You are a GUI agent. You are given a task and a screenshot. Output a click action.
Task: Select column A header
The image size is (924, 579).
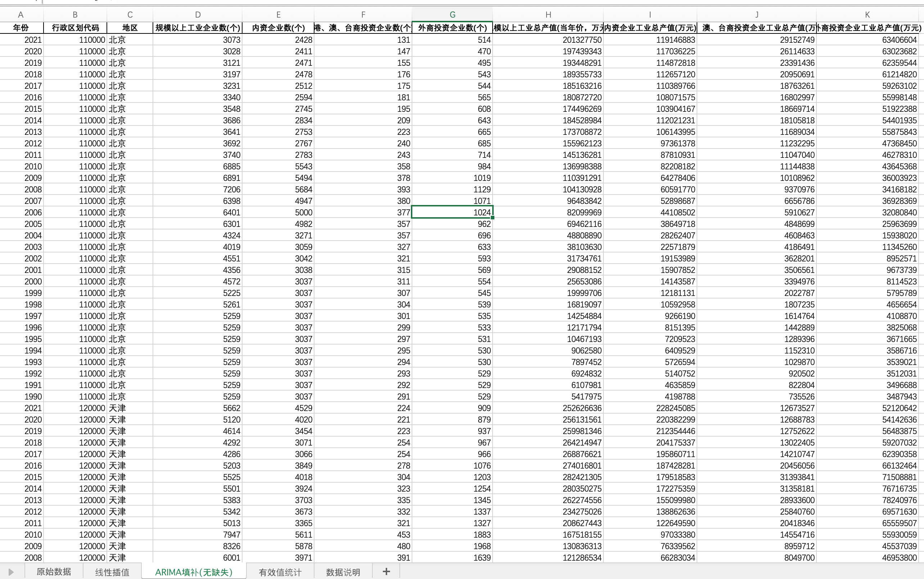coord(21,14)
